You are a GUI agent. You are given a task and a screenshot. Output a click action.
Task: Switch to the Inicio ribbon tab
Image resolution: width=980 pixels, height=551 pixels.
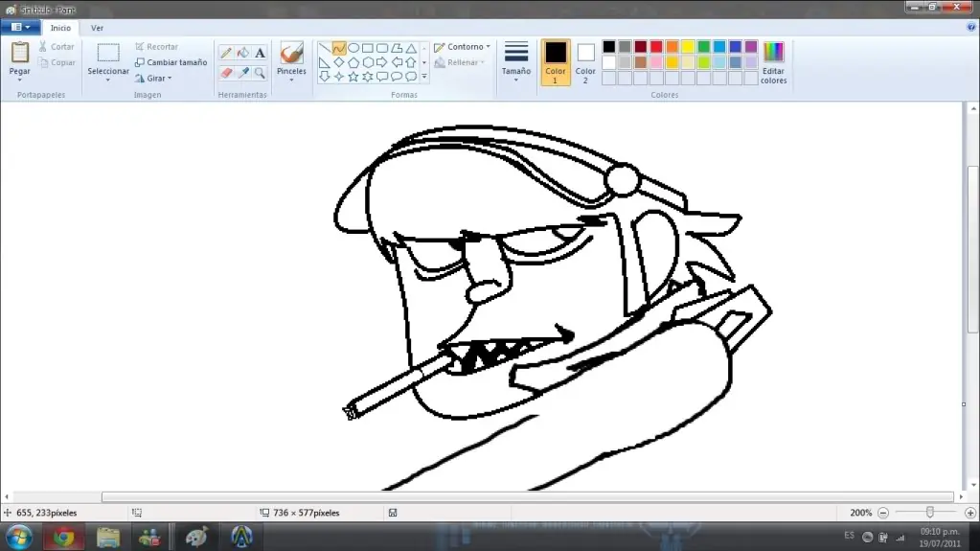[60, 28]
